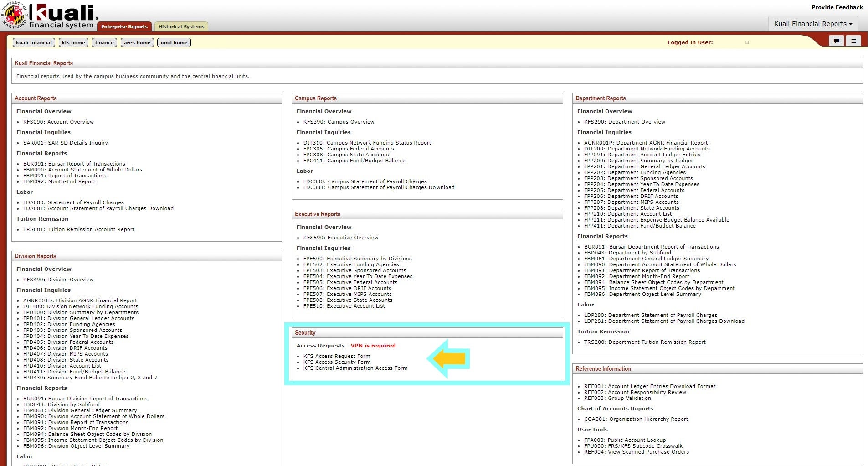Click the kfs home button
This screenshot has width=868, height=466.
[x=73, y=42]
